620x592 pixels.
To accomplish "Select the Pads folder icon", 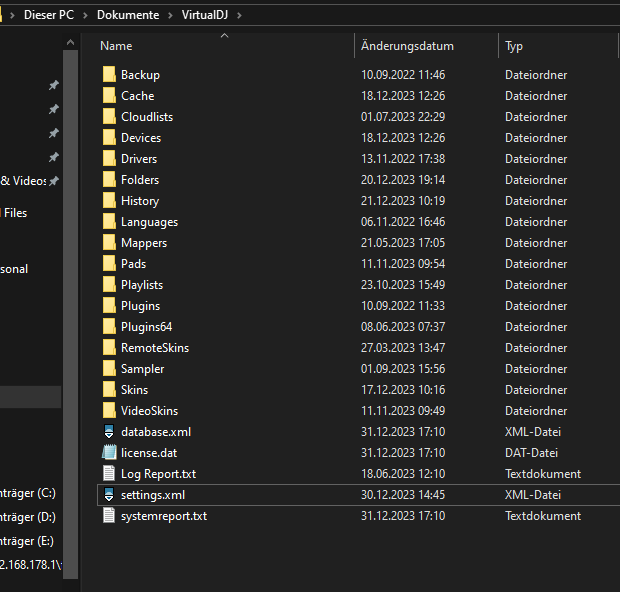I will pos(109,263).
